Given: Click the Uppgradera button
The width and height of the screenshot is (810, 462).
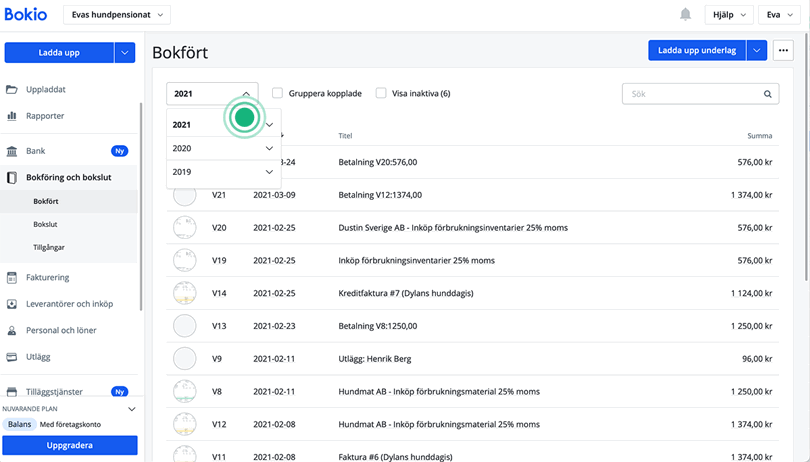Looking at the screenshot, I should tap(70, 446).
